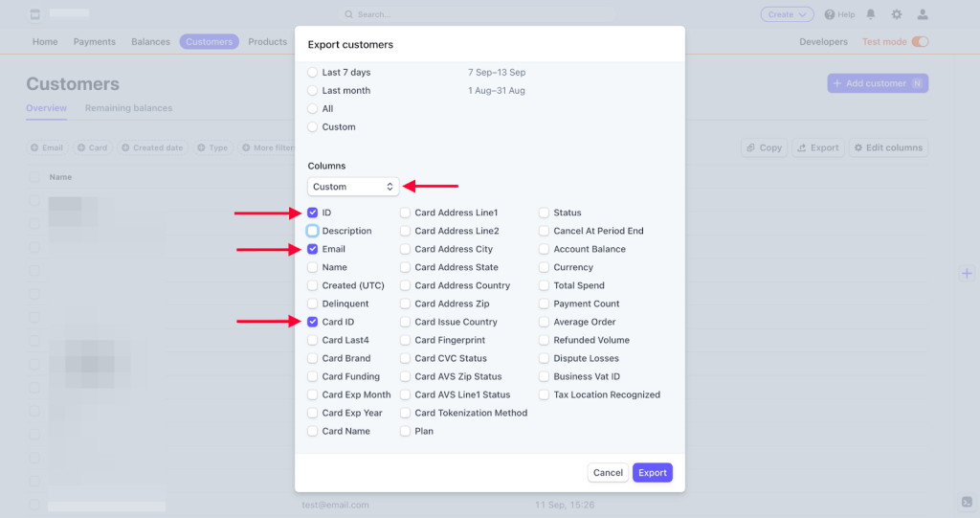Switch to Remaining balances tab
The width and height of the screenshot is (980, 518).
click(x=128, y=108)
